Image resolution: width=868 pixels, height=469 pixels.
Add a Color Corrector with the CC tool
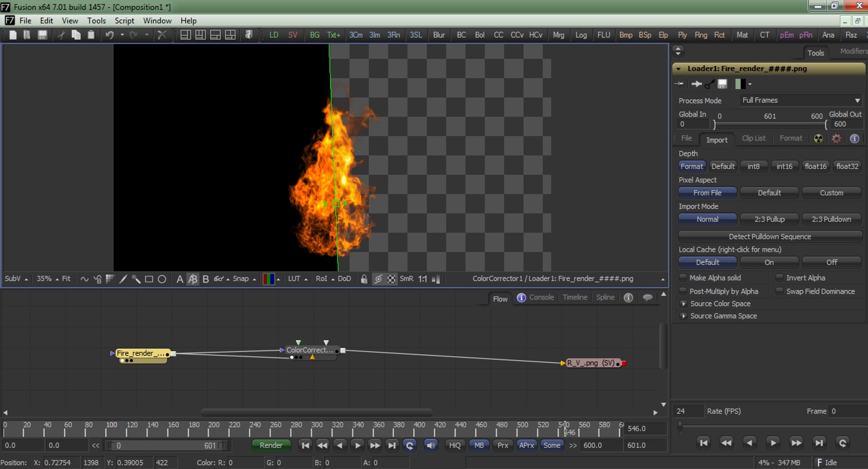coord(499,35)
